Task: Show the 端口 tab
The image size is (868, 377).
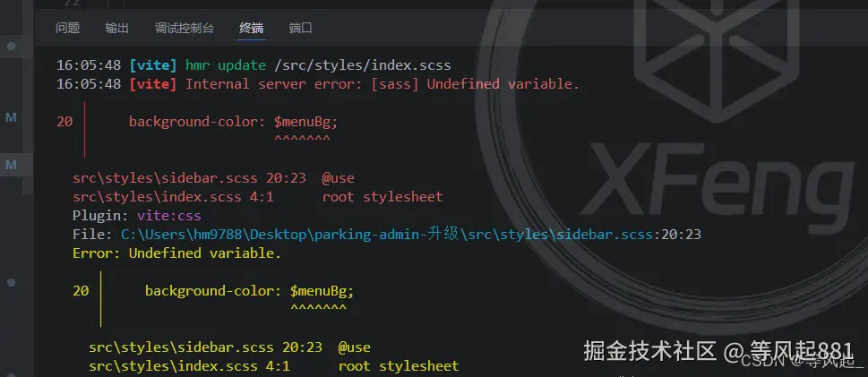Action: (301, 28)
